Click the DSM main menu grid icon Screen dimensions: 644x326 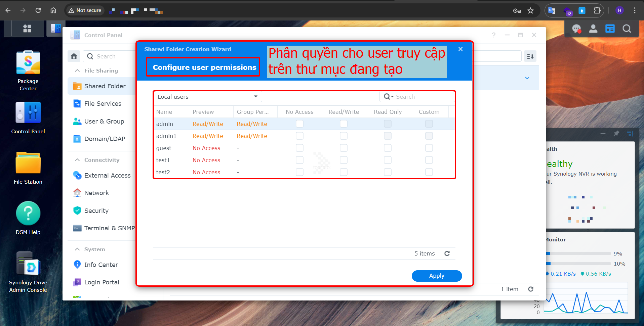(27, 29)
